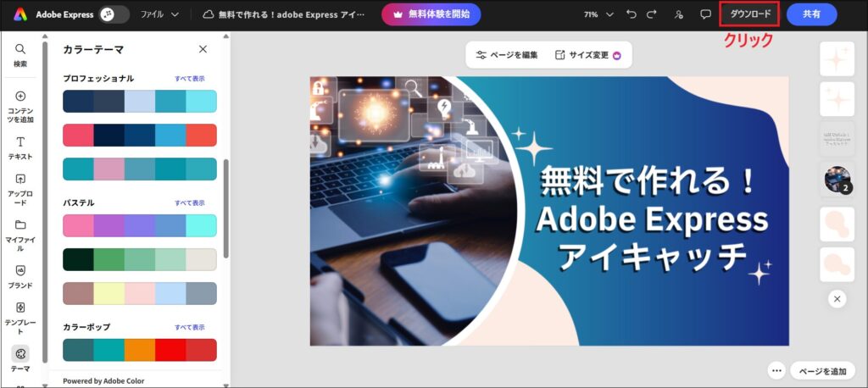Select the first sparkle layer thumbnail
The image size is (868, 388).
tap(837, 58)
